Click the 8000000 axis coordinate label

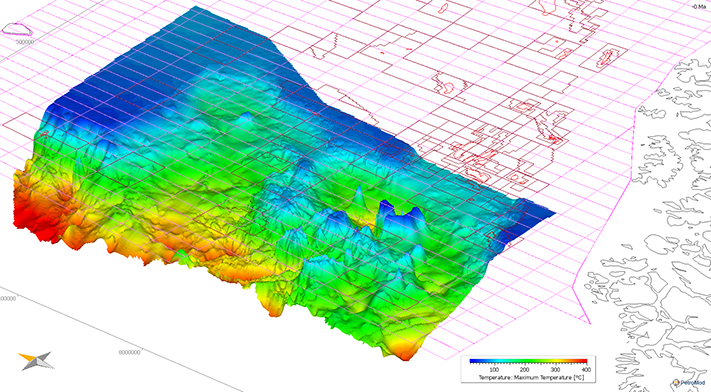coord(130,352)
